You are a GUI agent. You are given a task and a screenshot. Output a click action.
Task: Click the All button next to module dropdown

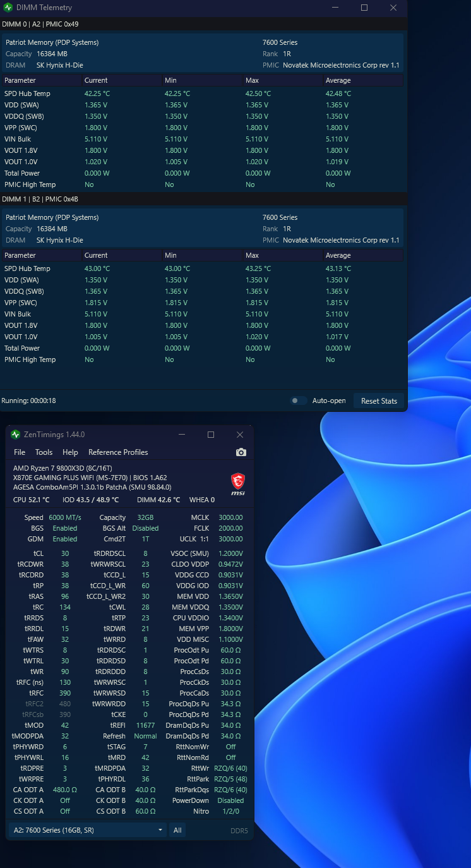[178, 830]
